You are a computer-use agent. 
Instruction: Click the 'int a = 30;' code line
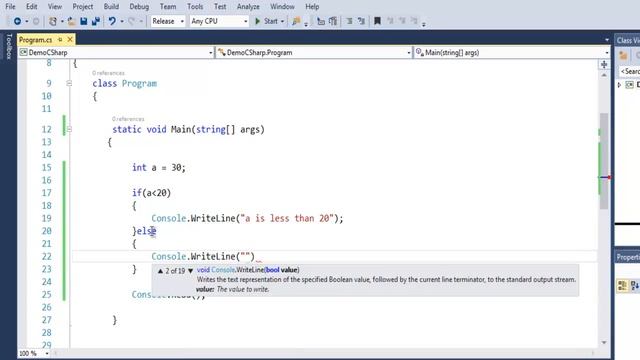point(159,168)
